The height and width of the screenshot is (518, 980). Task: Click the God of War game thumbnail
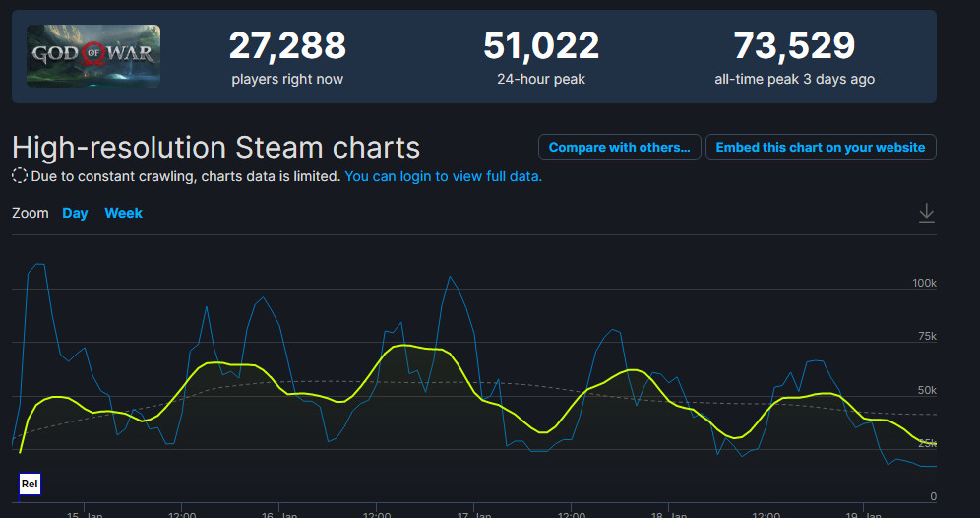click(x=93, y=56)
